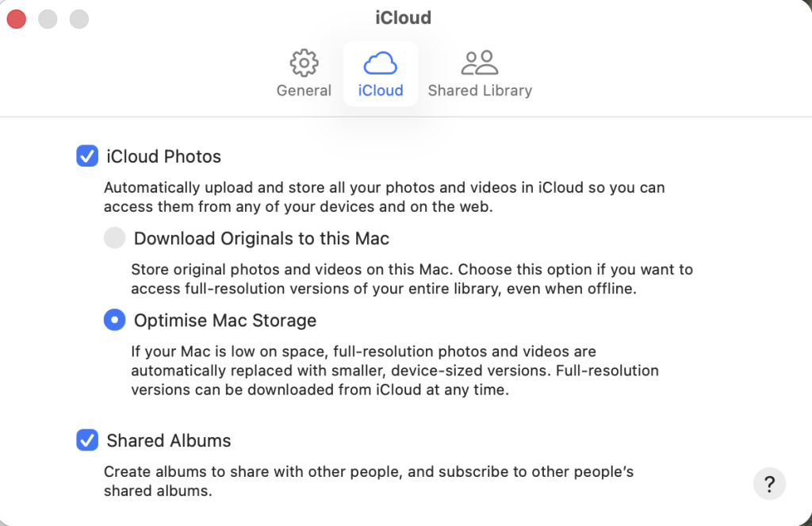Viewport: 812px width, 526px height.
Task: Disable the Shared Albums checkbox
Action: pyautogui.click(x=87, y=440)
